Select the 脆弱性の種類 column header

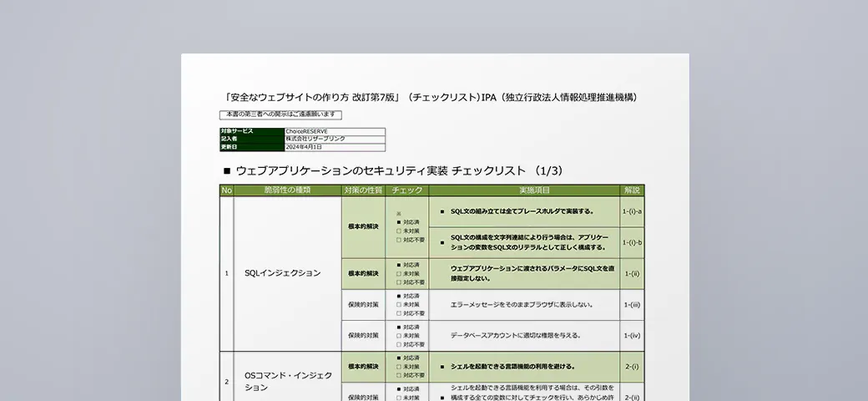point(287,190)
